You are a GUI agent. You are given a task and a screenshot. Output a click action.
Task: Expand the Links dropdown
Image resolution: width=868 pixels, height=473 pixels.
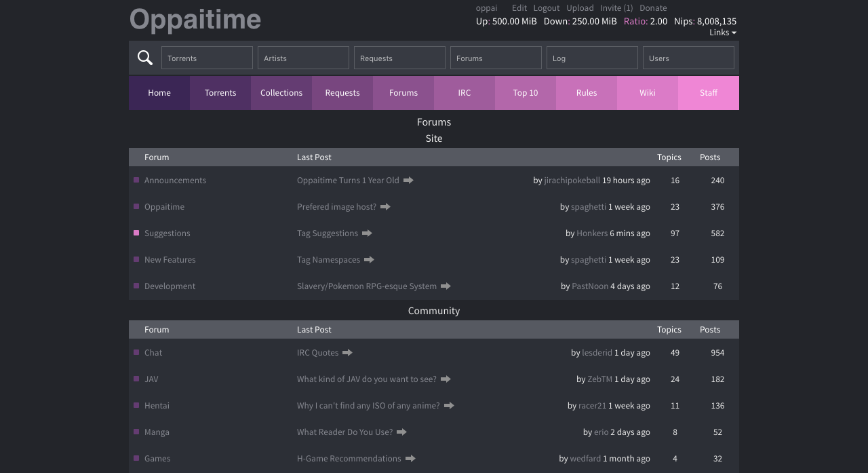pyautogui.click(x=723, y=33)
